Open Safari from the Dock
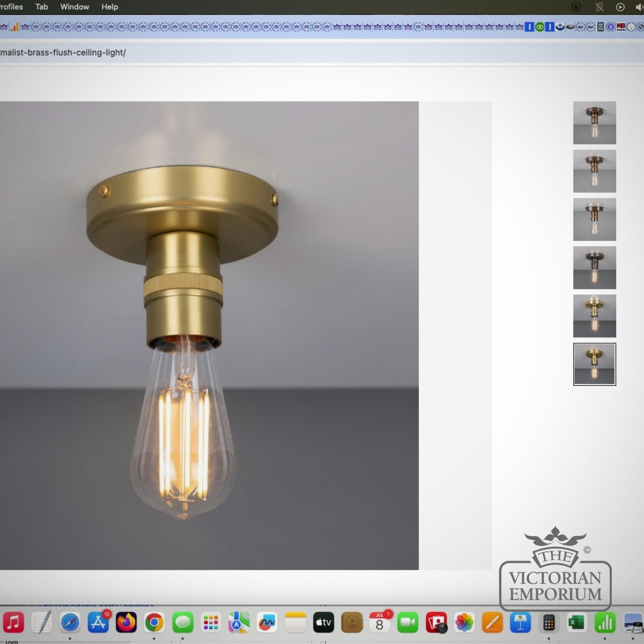 click(x=70, y=622)
